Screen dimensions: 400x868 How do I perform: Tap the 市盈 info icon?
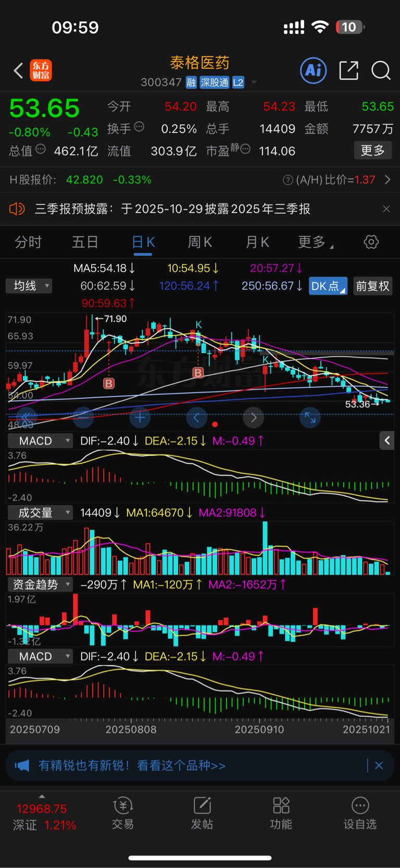(245, 150)
